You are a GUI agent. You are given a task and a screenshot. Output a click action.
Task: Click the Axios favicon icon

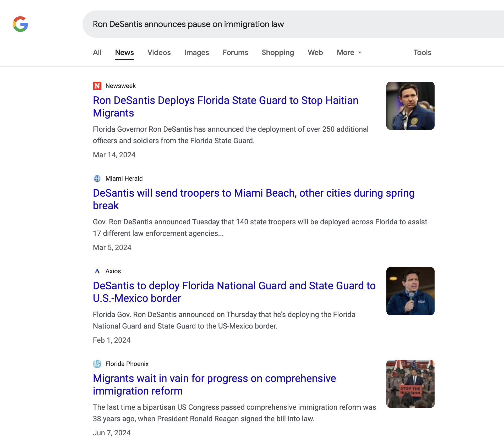[97, 271]
